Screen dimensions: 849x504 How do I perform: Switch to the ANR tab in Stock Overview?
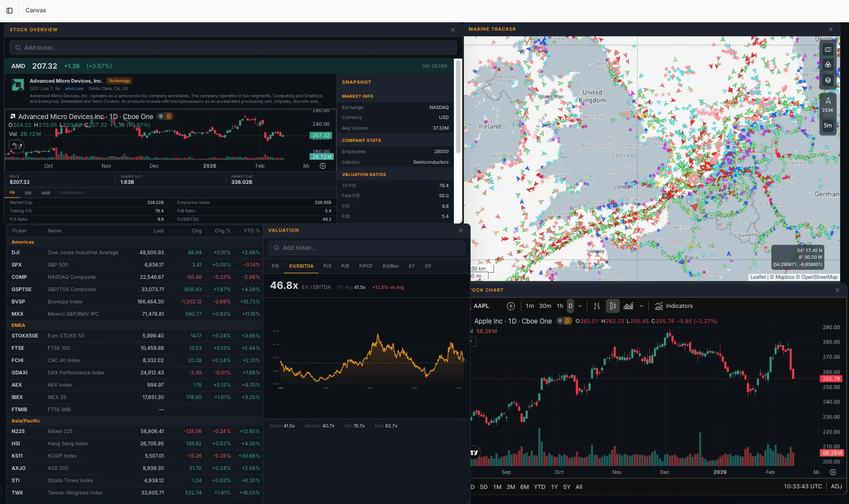(x=45, y=192)
